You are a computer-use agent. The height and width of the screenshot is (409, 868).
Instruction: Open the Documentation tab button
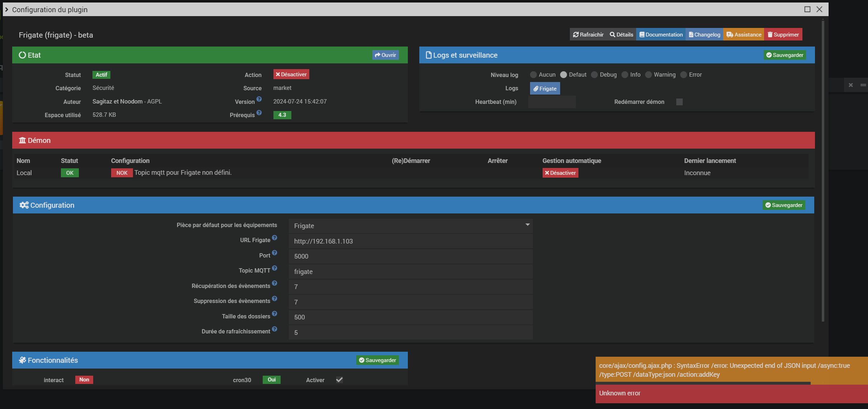tap(661, 34)
